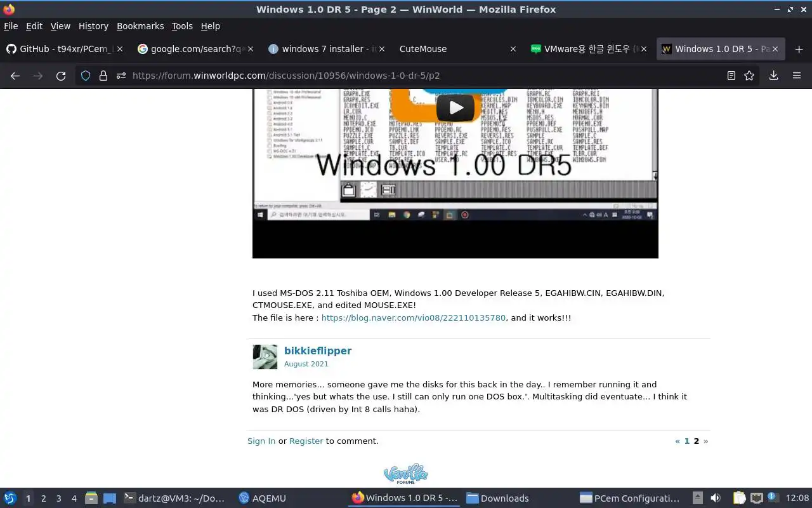Close the GitHub t94xr/PCem tab
812x508 pixels.
pyautogui.click(x=120, y=49)
